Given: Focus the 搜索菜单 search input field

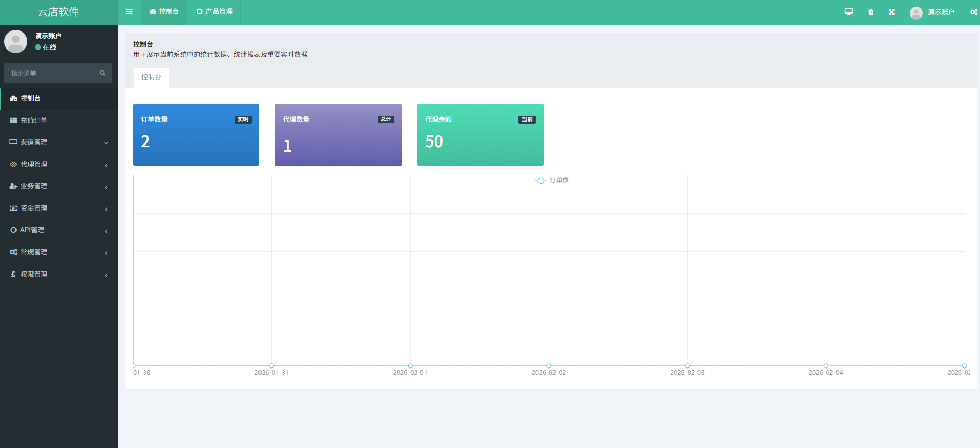Looking at the screenshot, I should point(52,73).
